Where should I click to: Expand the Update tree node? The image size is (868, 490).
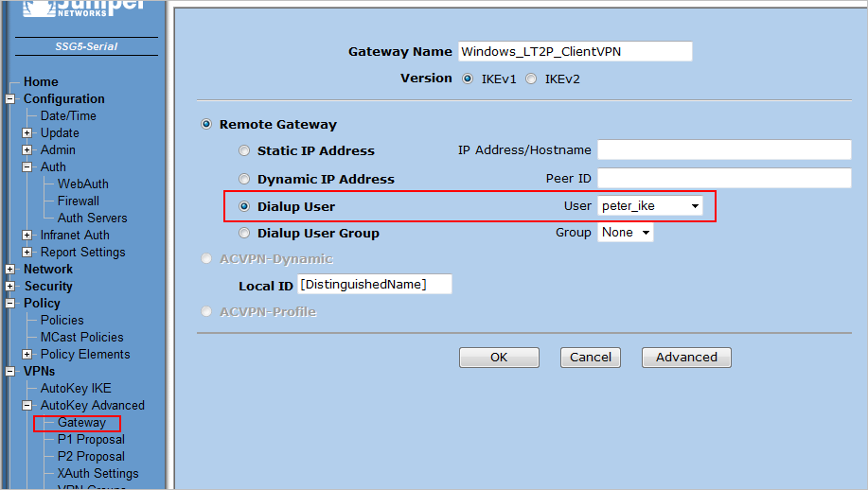point(27,133)
